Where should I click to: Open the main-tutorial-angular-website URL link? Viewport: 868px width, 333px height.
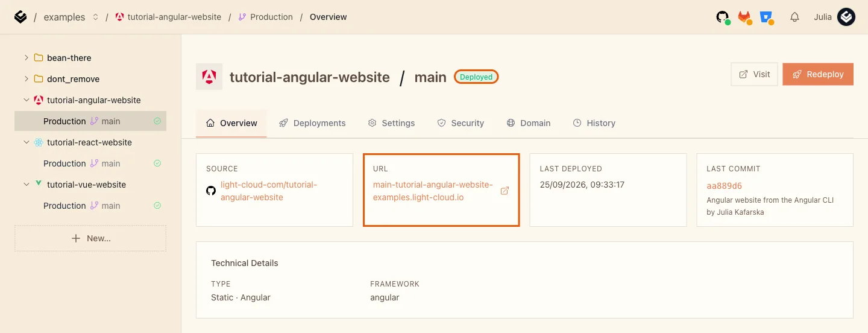click(433, 191)
